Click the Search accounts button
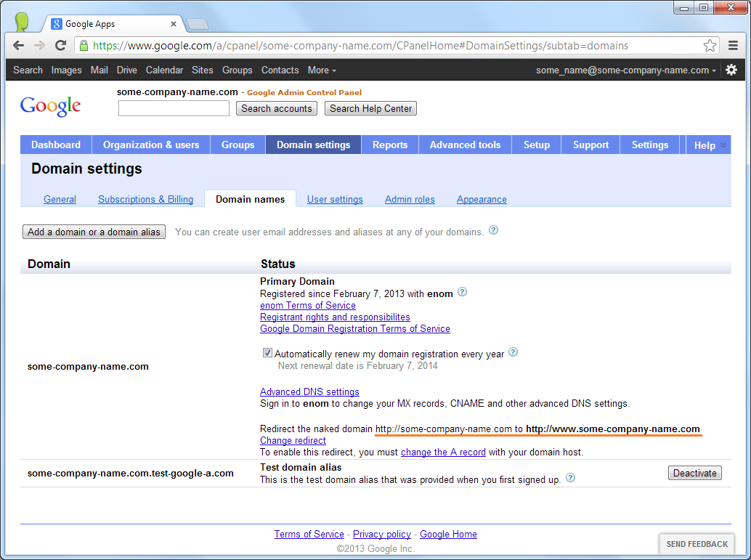The image size is (751, 560). (276, 107)
